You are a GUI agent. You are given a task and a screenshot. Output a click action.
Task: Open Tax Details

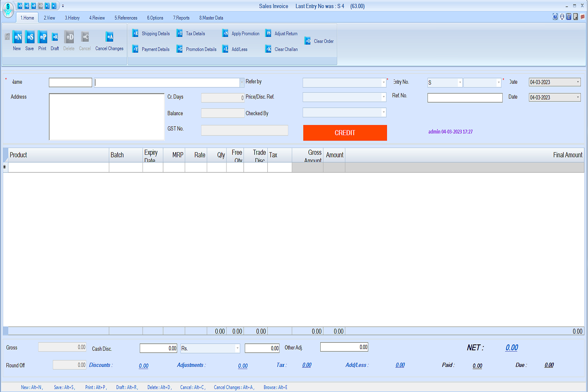(195, 34)
